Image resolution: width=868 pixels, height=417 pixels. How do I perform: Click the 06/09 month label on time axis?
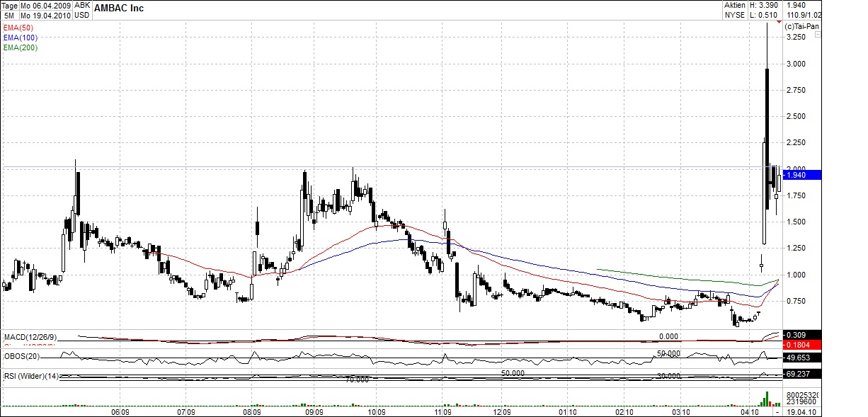(120, 411)
